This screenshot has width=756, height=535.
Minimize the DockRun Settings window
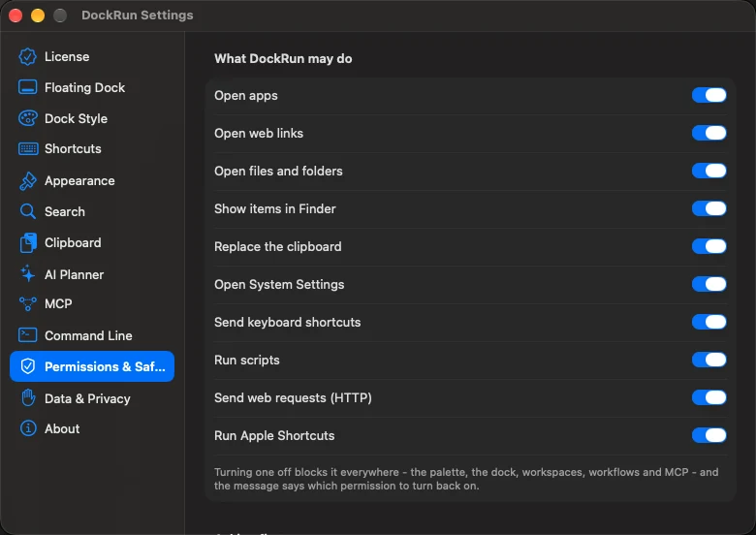click(x=38, y=16)
